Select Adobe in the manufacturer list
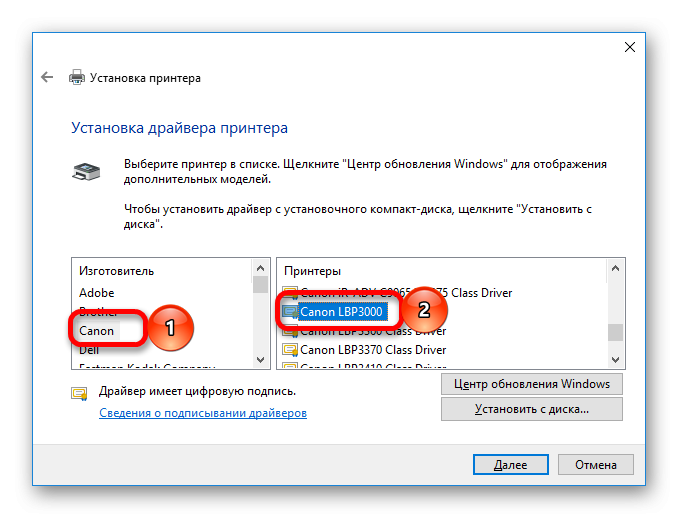 click(x=97, y=293)
